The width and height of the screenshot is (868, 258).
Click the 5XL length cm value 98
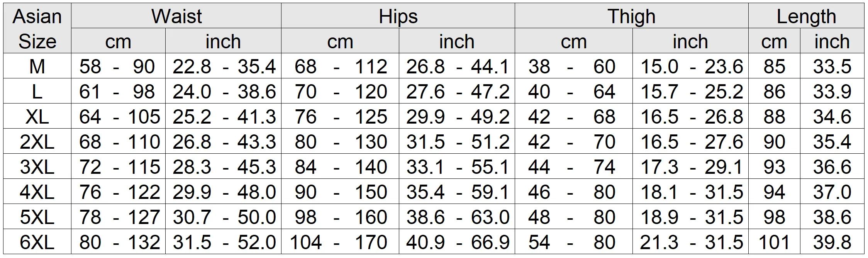774,217
